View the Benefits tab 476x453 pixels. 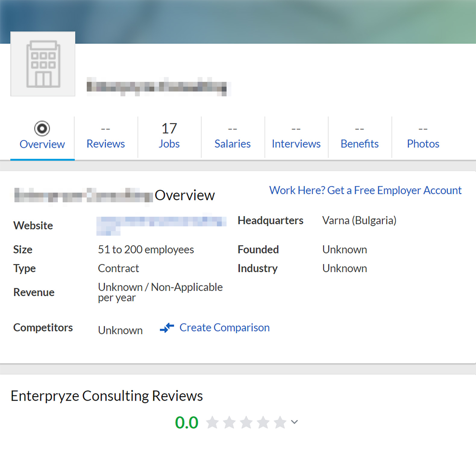pos(360,137)
